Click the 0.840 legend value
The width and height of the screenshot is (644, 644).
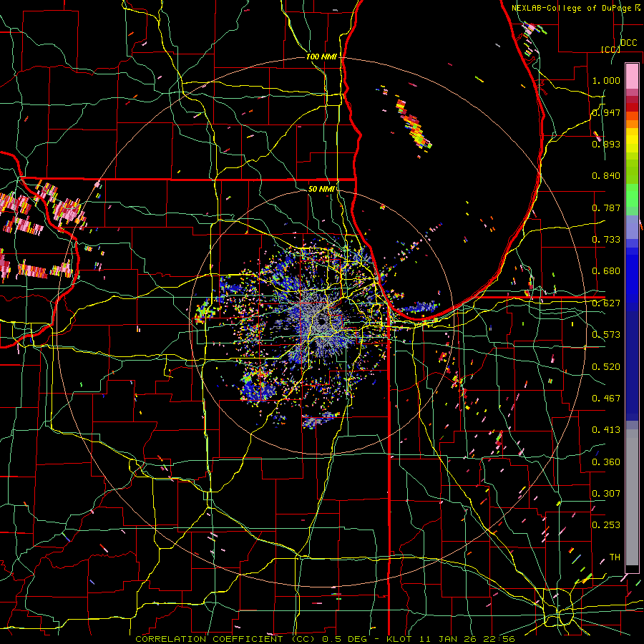(606, 176)
